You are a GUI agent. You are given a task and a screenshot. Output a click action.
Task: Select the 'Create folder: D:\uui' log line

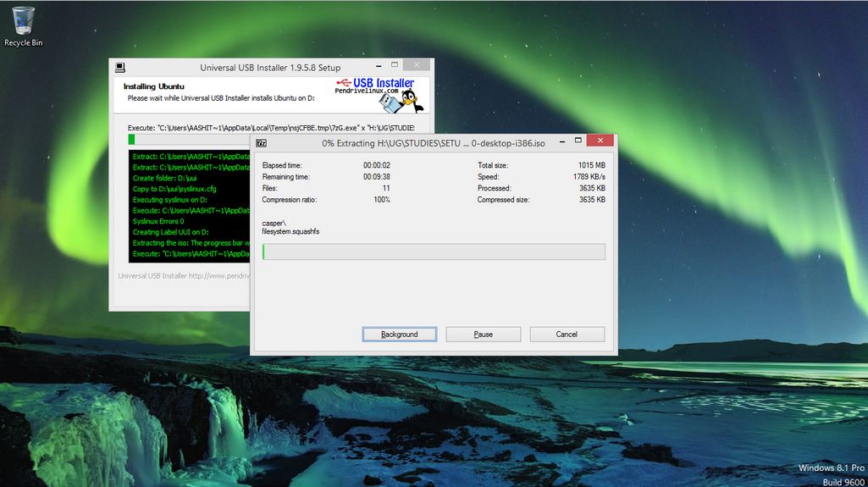tap(164, 178)
